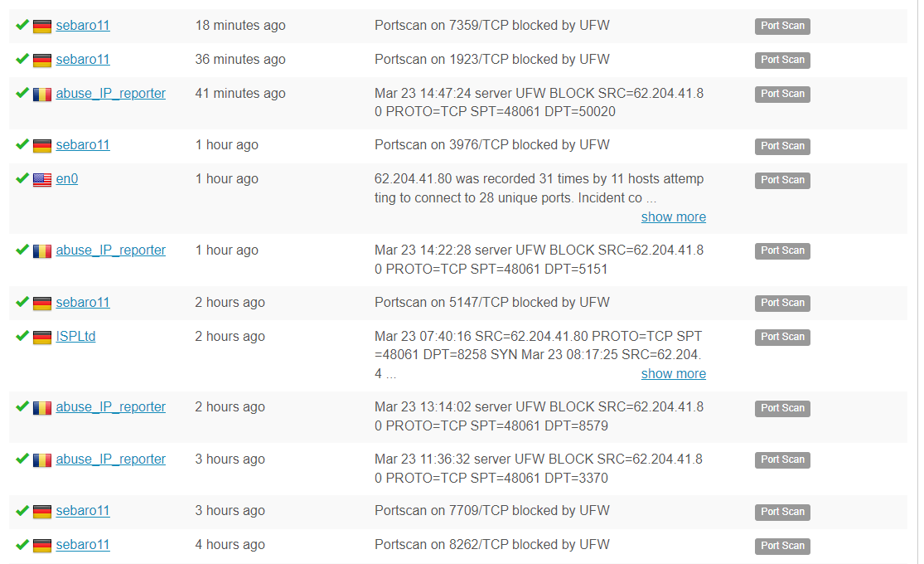Image resolution: width=924 pixels, height=564 pixels.
Task: Click the Romanian flag beside the 41 minutes ago report
Action: click(x=41, y=95)
